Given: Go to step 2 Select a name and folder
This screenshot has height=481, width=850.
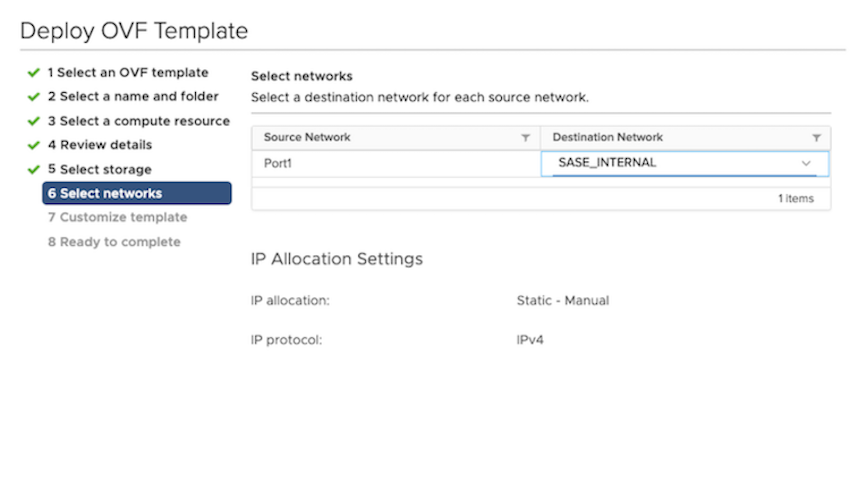Looking at the screenshot, I should [x=132, y=97].
